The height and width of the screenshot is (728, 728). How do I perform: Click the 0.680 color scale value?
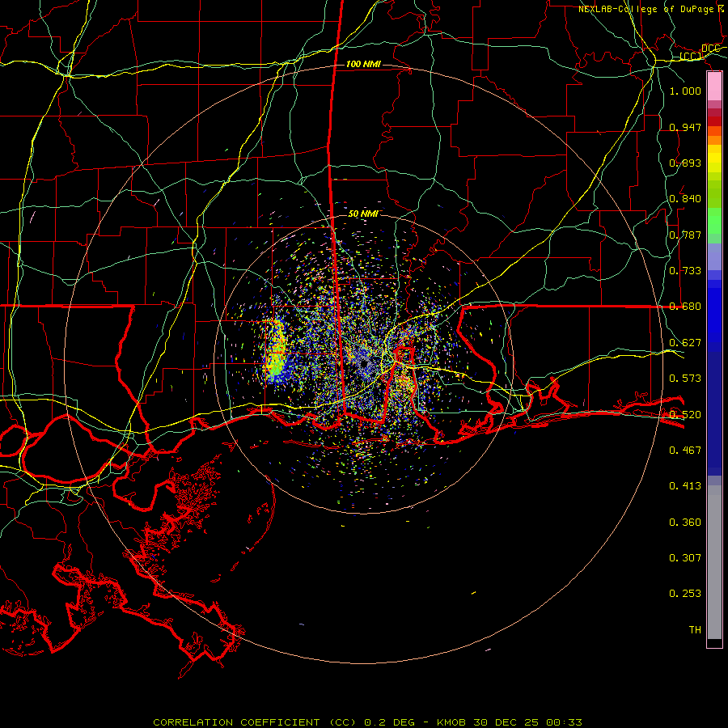pyautogui.click(x=685, y=306)
